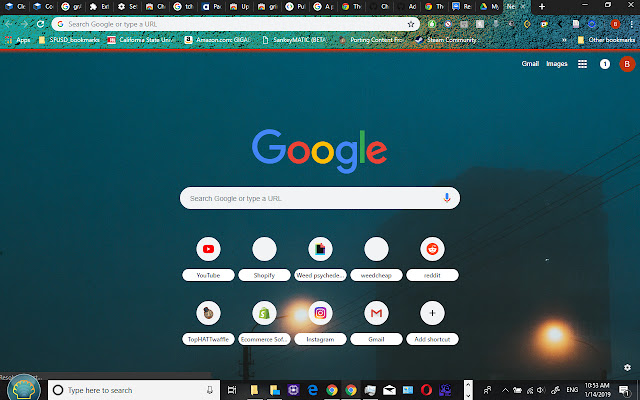Open the Mail app from the taskbar
The width and height of the screenshot is (640, 400).
[389, 390]
